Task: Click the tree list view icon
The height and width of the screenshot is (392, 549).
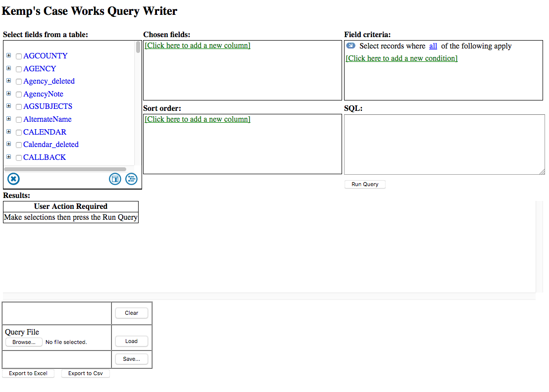Action: (x=131, y=179)
